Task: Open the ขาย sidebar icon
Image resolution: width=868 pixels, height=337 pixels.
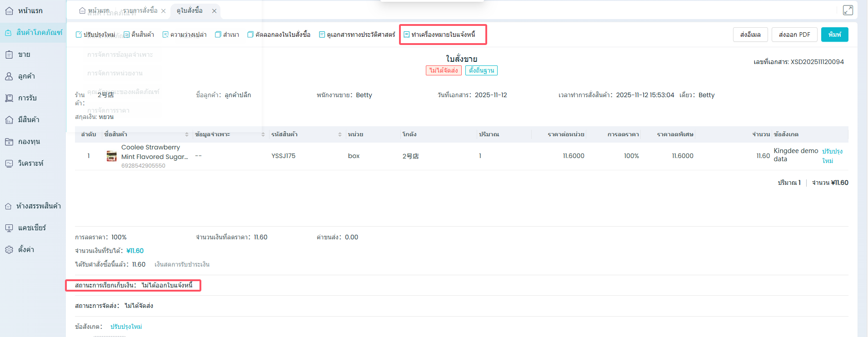Action: coord(9,55)
